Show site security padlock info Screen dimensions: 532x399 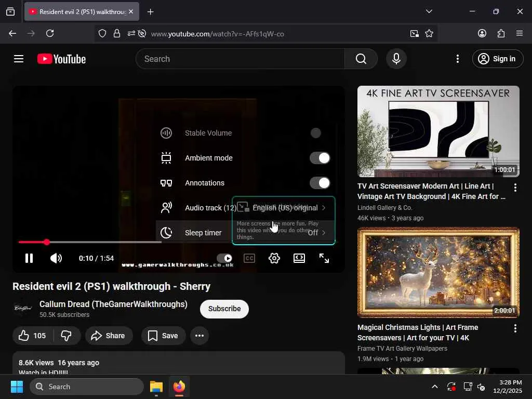(x=117, y=33)
